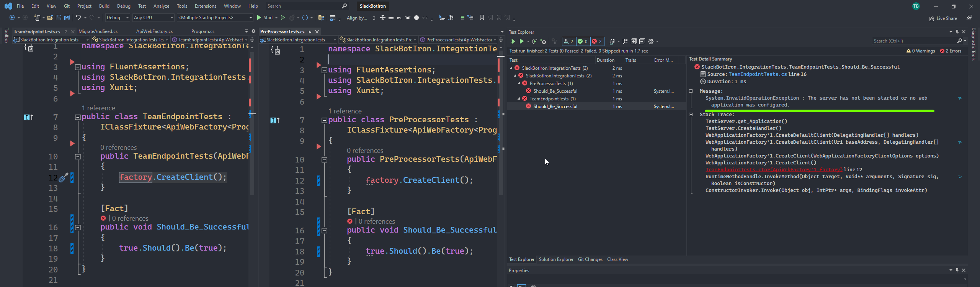Open the Build menu
980x287 pixels.
coord(104,6)
